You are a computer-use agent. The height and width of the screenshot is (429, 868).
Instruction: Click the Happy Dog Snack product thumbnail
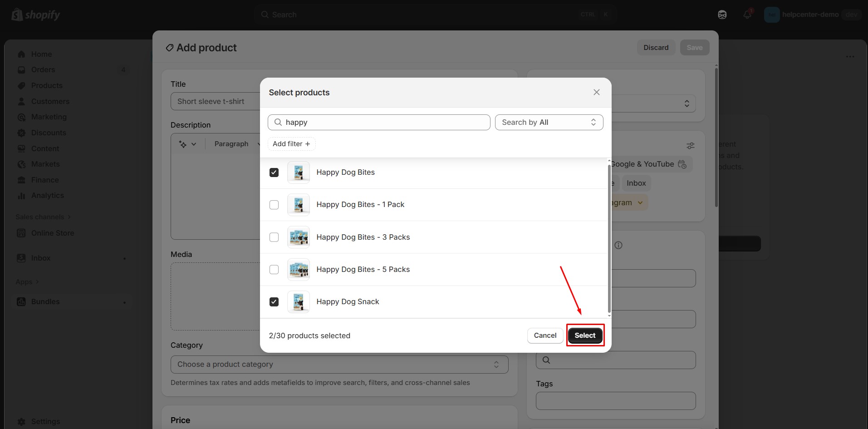(298, 302)
